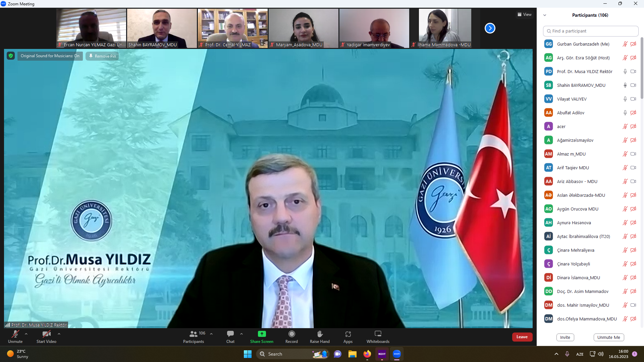This screenshot has width=644, height=362.
Task: Click the Invite button
Action: (565, 337)
